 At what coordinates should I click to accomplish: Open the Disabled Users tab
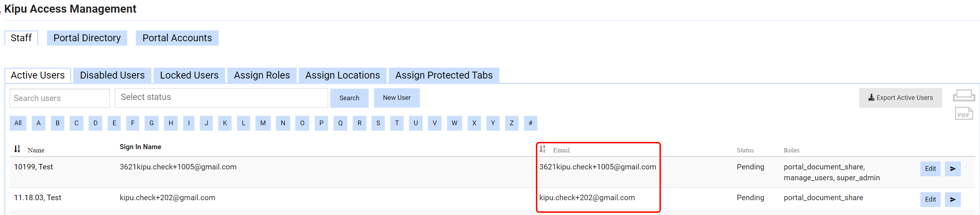pos(112,76)
